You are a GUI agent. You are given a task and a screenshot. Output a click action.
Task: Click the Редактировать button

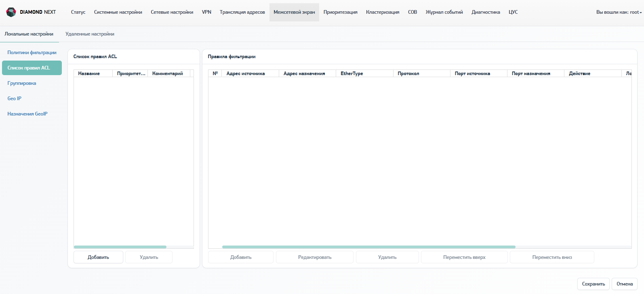click(315, 257)
